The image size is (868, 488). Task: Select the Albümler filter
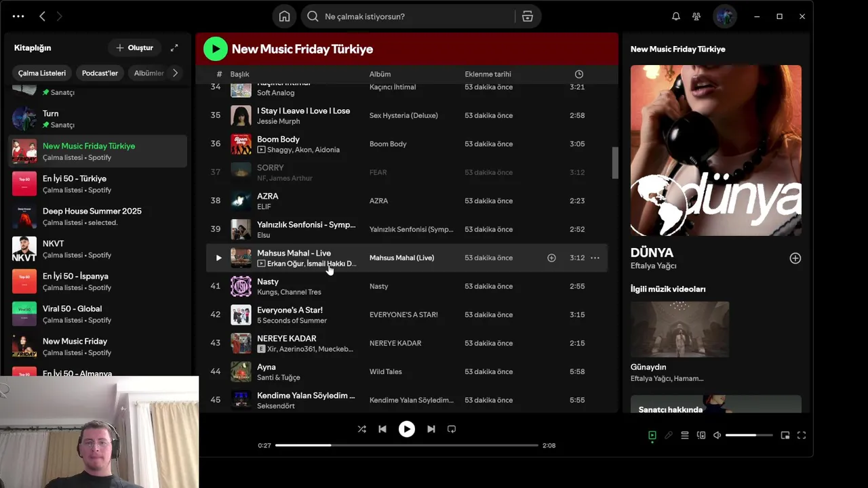pyautogui.click(x=149, y=73)
